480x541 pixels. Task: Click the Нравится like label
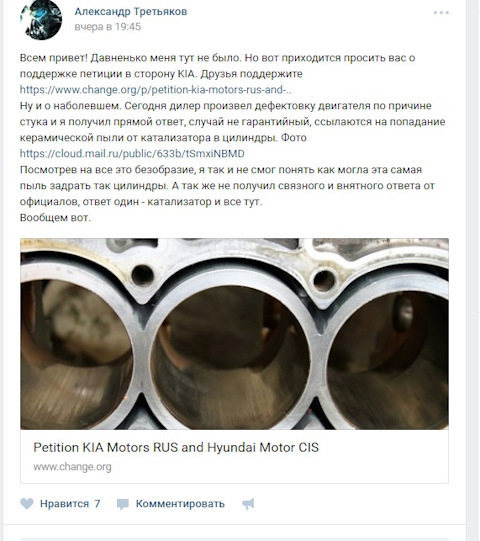tap(65, 504)
